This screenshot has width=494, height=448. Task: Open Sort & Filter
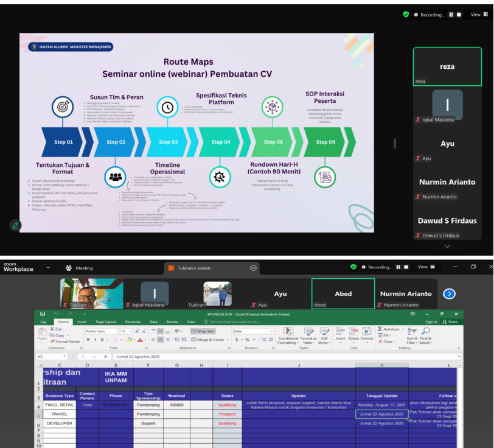tap(412, 336)
